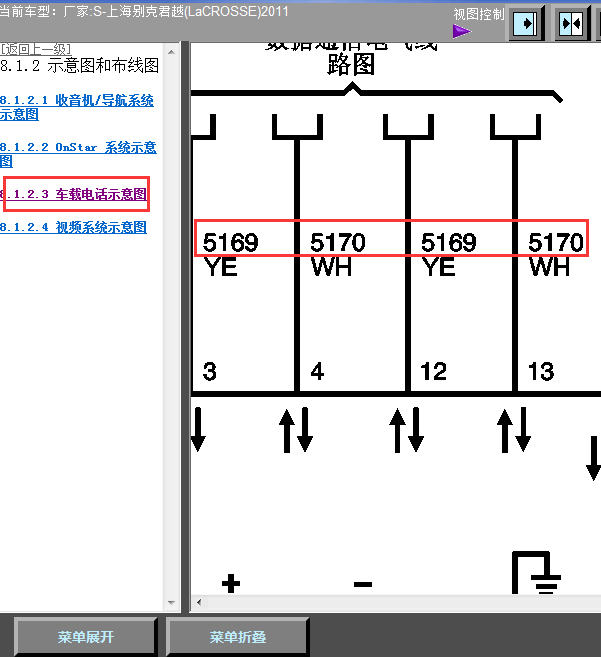
Task: Open 8.1.2.4 视频系统示意图 link
Action: [73, 227]
